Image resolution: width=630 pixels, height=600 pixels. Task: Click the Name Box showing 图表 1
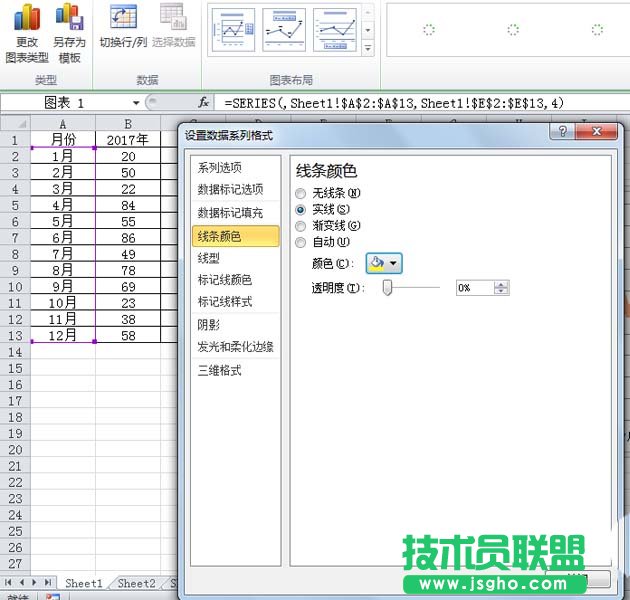(x=66, y=103)
